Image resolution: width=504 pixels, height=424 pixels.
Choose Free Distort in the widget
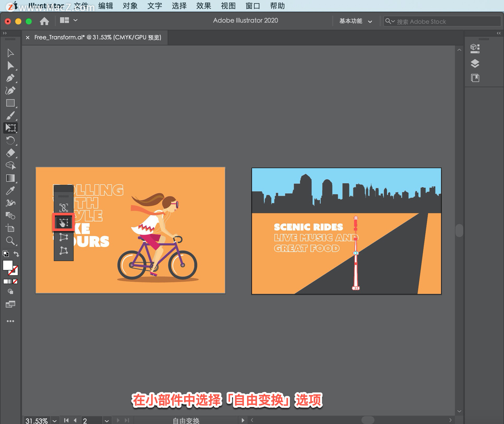[x=64, y=251]
